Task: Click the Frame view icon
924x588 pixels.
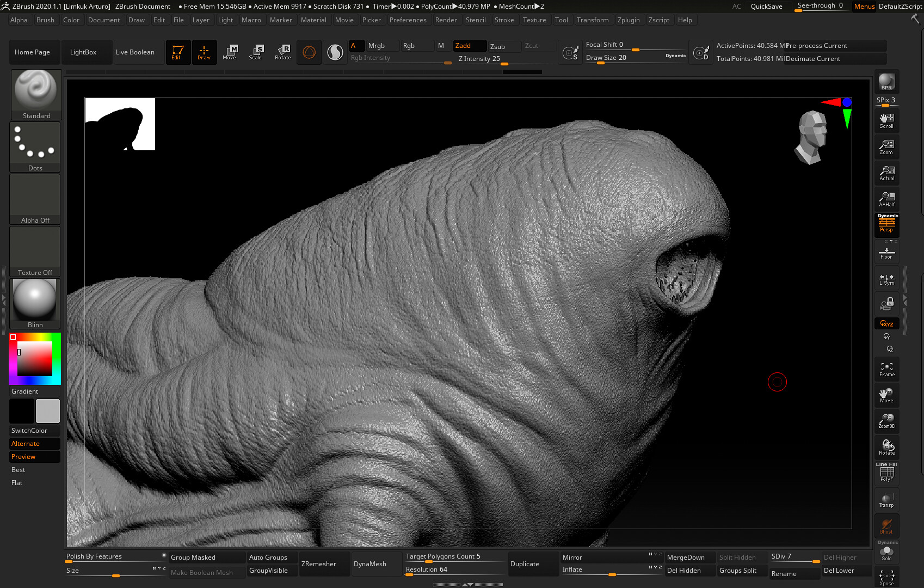Action: pyautogui.click(x=886, y=370)
